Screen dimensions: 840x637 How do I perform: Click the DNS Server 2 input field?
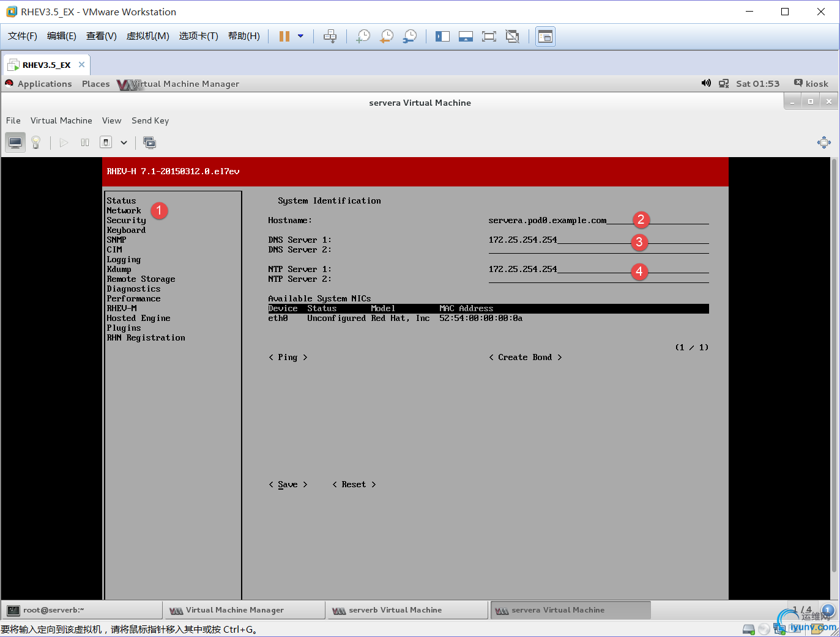pos(598,249)
